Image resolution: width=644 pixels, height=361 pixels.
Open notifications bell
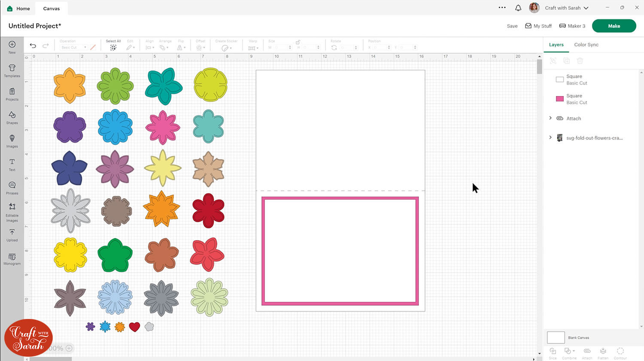click(x=518, y=8)
